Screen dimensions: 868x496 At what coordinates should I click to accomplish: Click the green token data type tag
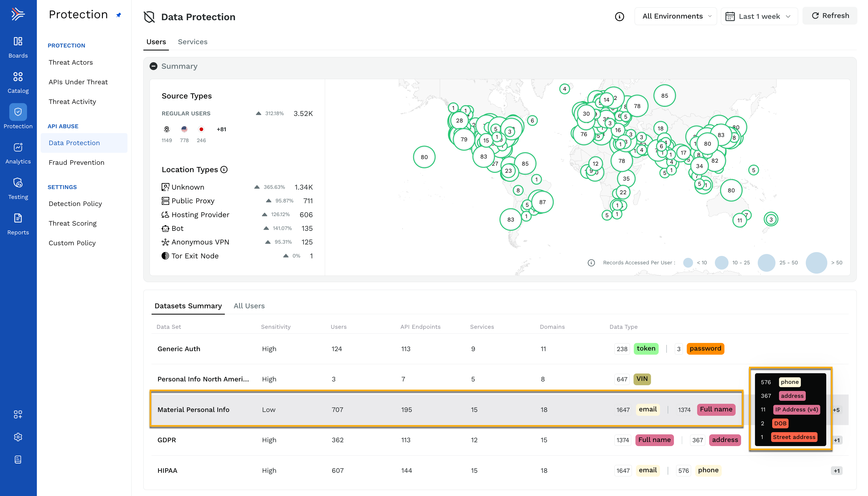point(646,348)
